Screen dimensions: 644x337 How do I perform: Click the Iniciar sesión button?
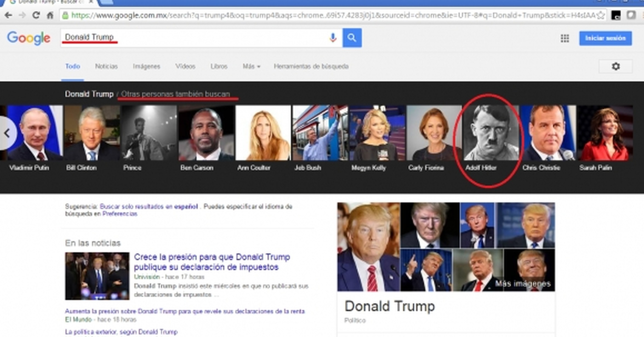605,38
